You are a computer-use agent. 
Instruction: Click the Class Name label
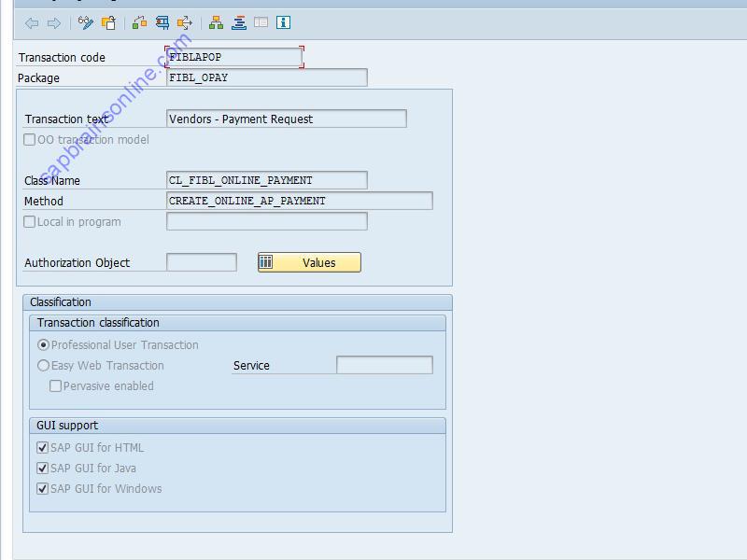[x=52, y=181]
